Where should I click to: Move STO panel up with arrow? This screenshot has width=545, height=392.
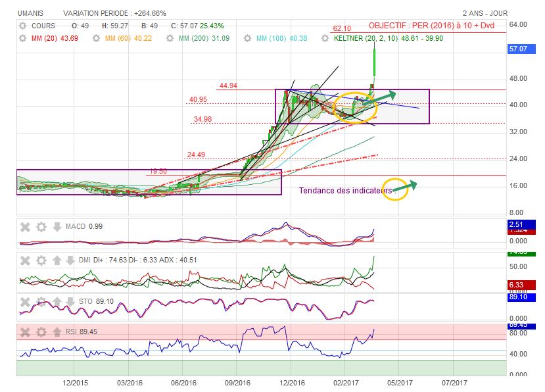[57, 302]
